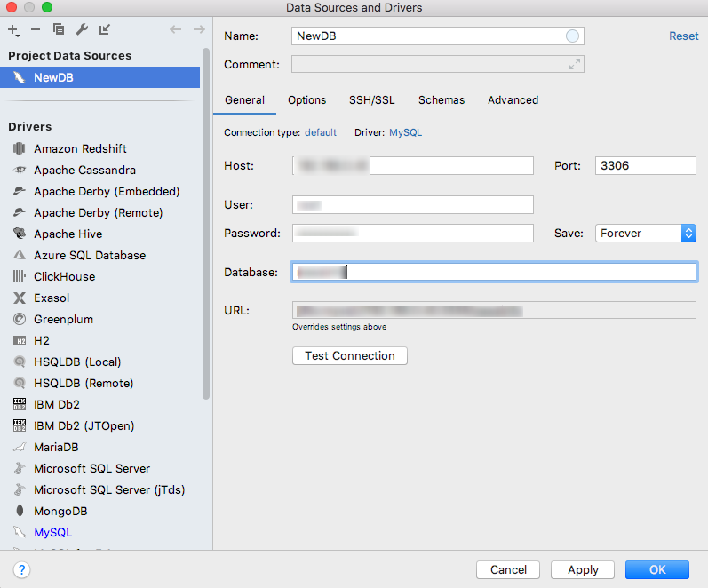Click the User input field
Image resolution: width=708 pixels, height=588 pixels.
click(413, 204)
